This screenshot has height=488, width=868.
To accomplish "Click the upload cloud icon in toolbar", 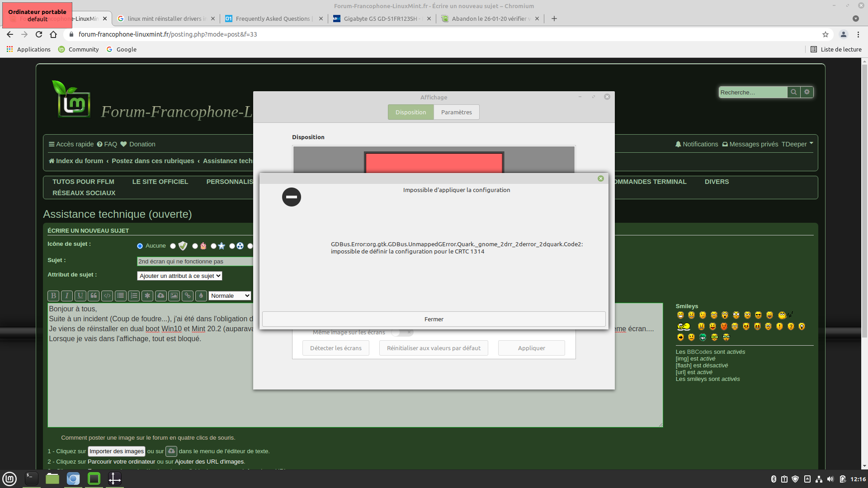I will pyautogui.click(x=161, y=296).
